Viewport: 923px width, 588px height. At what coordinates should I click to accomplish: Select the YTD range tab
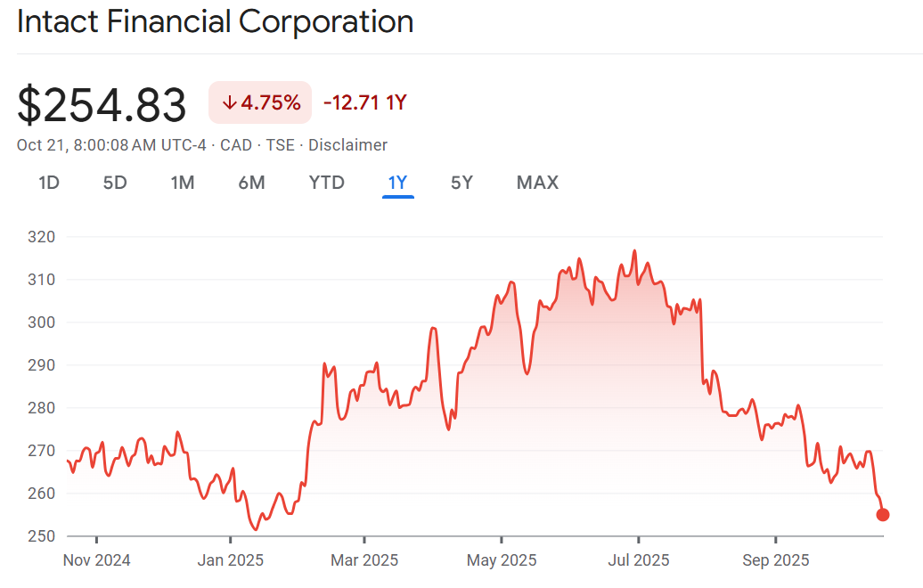[x=326, y=183]
